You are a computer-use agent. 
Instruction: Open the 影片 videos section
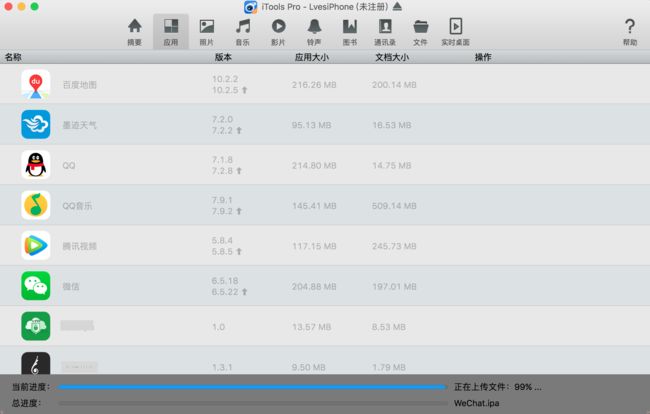[278, 32]
